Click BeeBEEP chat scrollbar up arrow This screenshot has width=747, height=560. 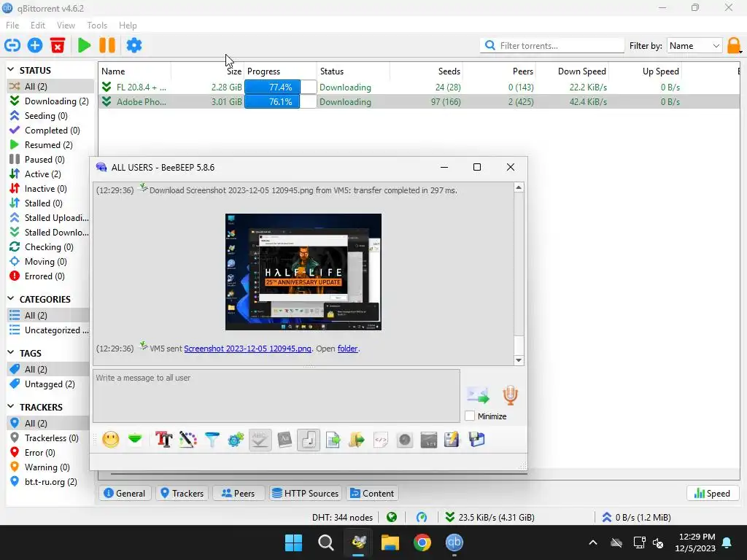point(519,187)
